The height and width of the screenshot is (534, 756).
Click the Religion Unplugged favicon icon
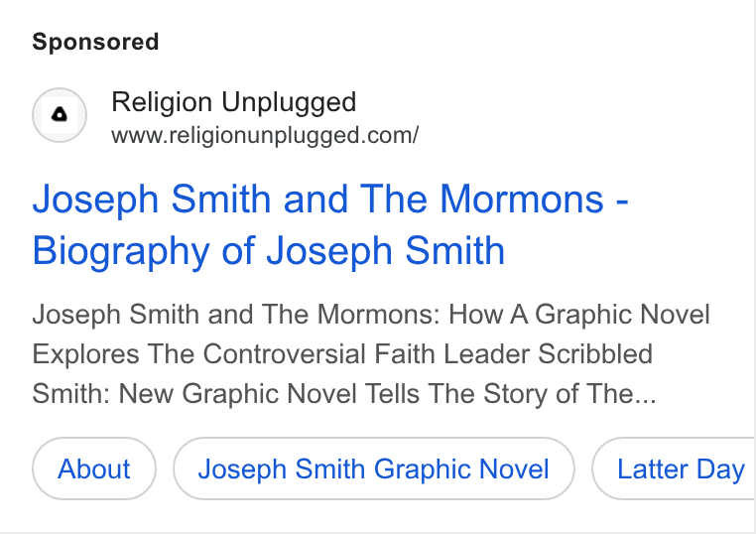pos(60,115)
